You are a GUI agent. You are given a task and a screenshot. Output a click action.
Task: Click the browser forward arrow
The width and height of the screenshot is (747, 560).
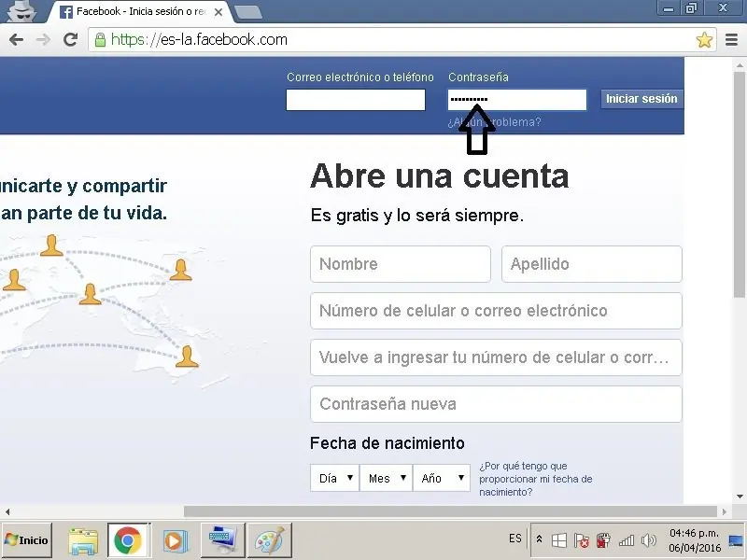tap(43, 39)
